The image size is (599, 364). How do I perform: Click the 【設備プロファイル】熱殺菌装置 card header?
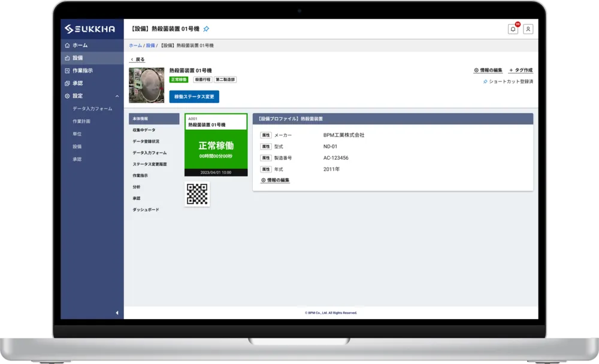point(393,119)
